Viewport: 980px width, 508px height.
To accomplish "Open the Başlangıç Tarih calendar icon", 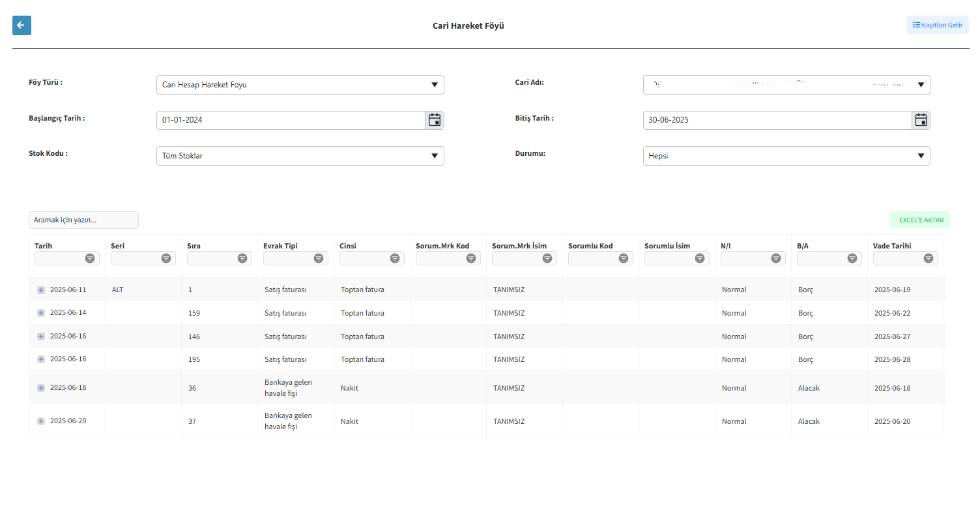I will click(435, 120).
